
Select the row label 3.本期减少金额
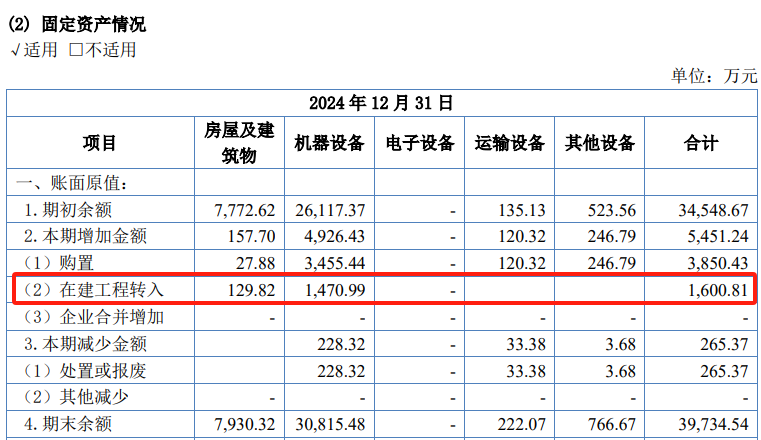pos(85,344)
